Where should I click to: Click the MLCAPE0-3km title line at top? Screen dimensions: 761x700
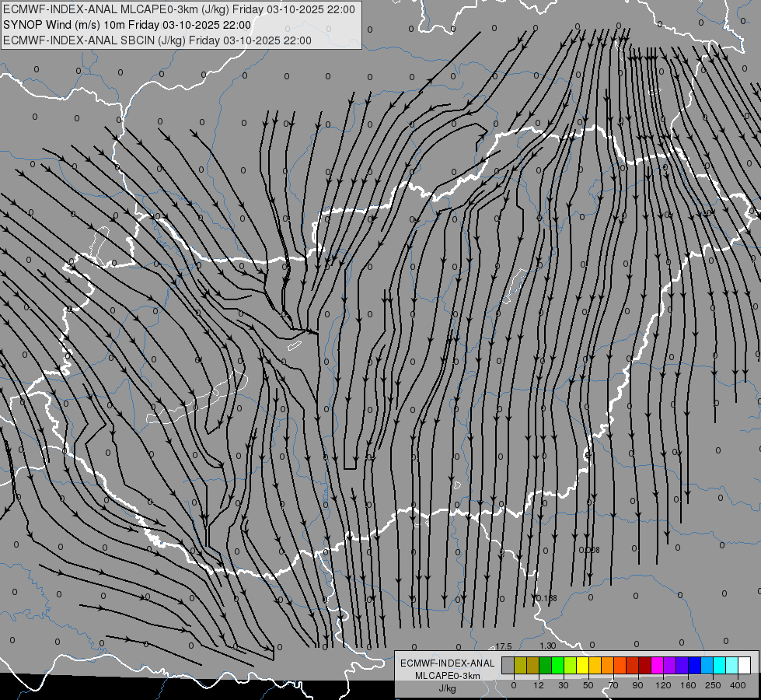click(179, 9)
